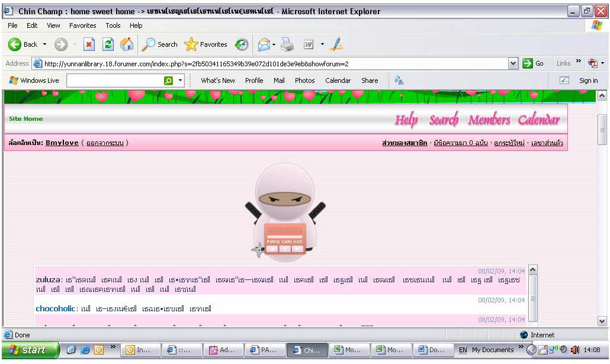Click the Windows Live logo button
610x364 pixels.
[34, 80]
